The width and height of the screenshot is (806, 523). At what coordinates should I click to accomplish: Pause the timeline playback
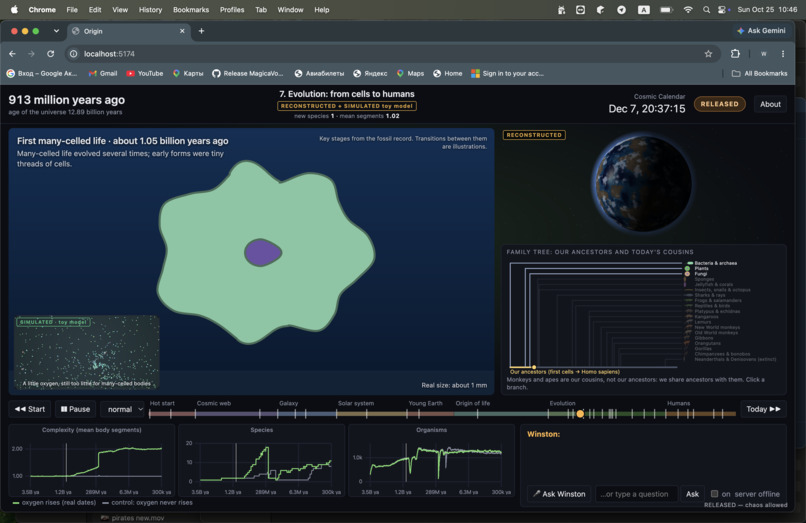click(x=75, y=409)
